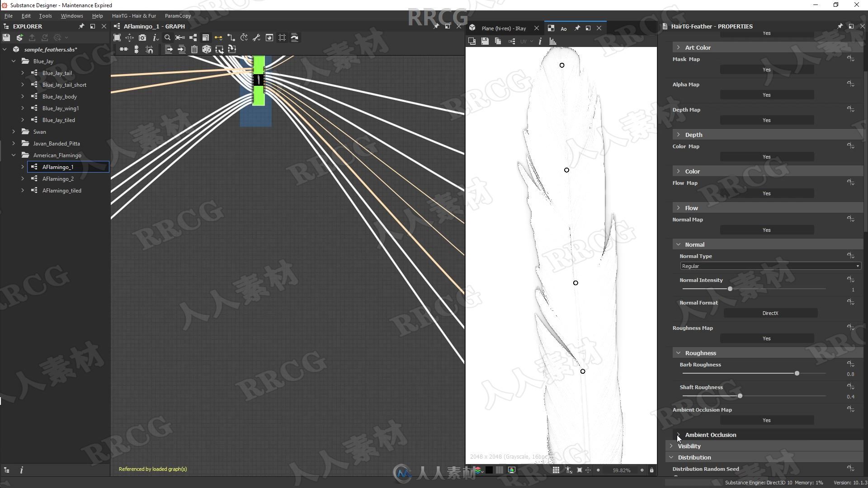
Task: Select the frame selected nodes icon
Action: pos(281,38)
